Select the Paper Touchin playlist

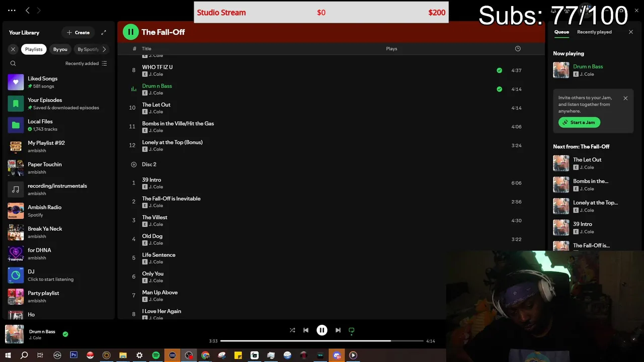pos(58,168)
